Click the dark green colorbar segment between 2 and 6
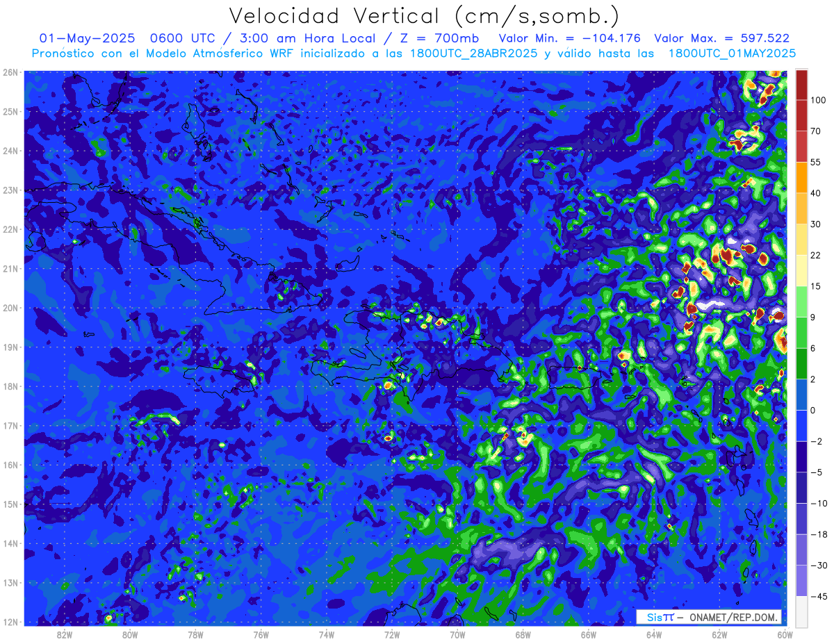Image resolution: width=834 pixels, height=644 pixels. 801,363
